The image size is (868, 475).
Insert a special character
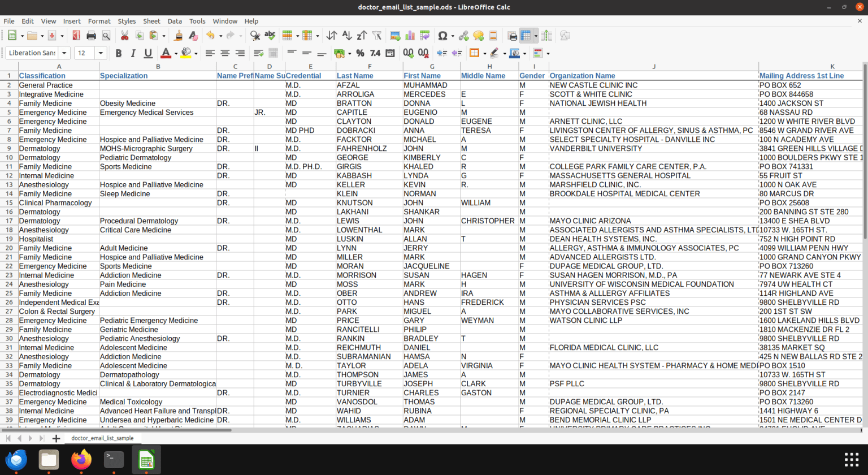(443, 35)
